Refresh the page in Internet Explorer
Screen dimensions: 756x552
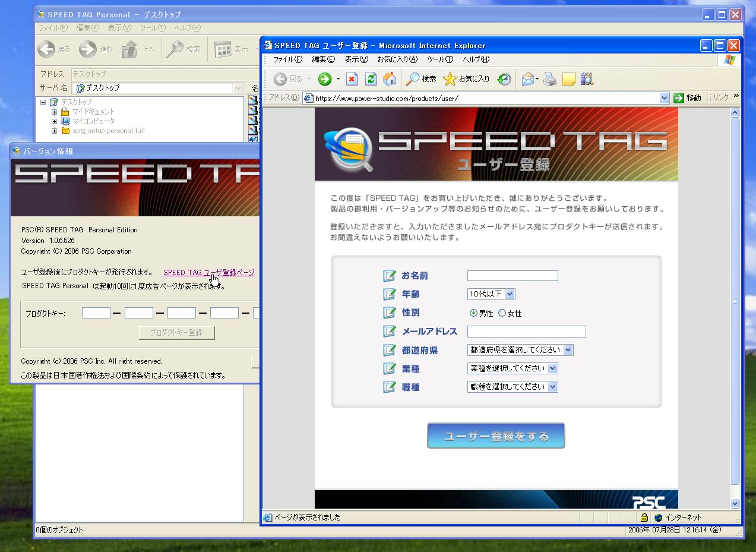point(371,79)
